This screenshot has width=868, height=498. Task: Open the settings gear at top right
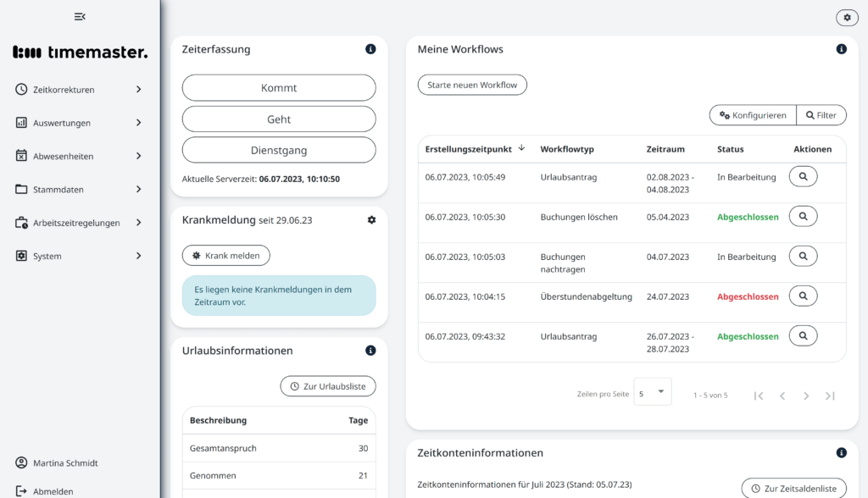(846, 17)
